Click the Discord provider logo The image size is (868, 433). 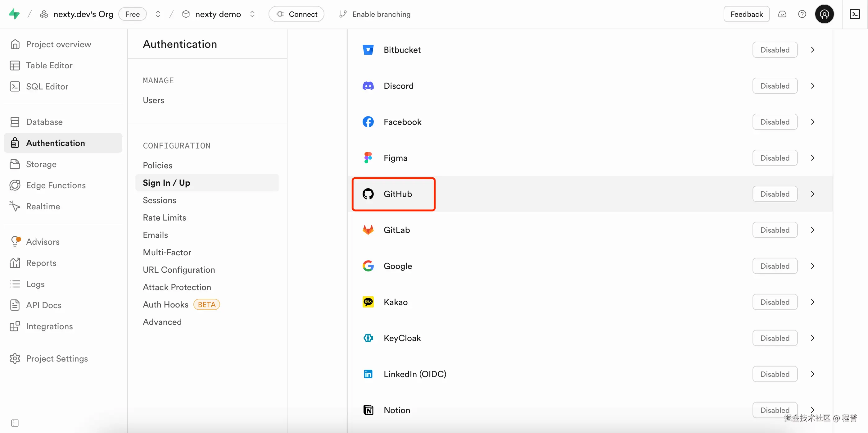pyautogui.click(x=368, y=86)
